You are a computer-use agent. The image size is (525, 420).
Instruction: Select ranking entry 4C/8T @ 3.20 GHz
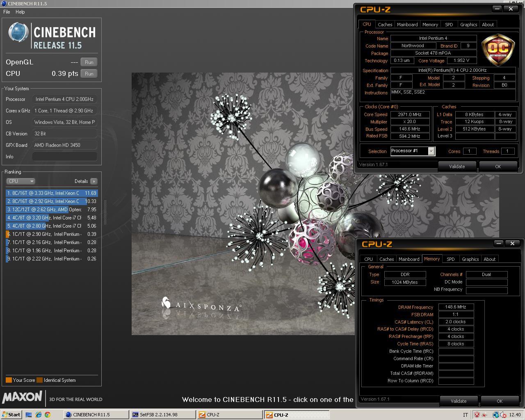point(52,218)
